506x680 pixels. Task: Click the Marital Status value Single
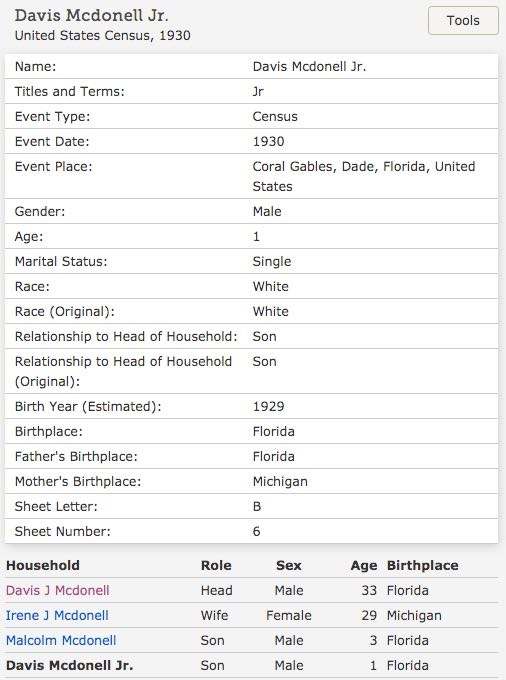(x=272, y=262)
